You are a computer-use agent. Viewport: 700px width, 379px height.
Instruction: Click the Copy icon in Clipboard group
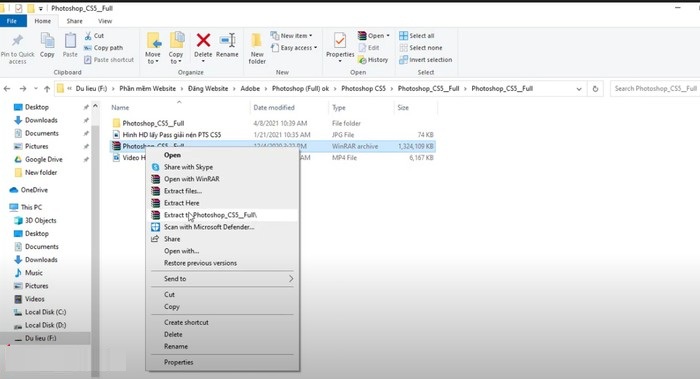point(47,41)
